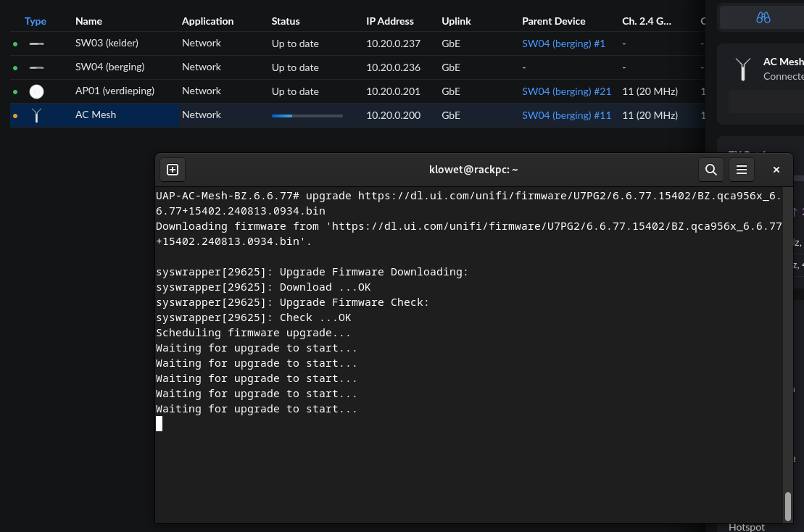Open the SW04 (berging) #1 parent link

pos(563,43)
